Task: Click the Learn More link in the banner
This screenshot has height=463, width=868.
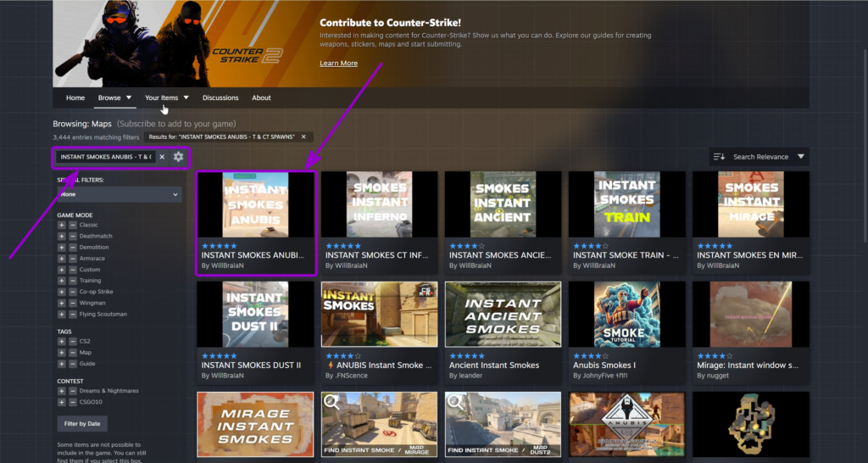Action: [x=338, y=63]
